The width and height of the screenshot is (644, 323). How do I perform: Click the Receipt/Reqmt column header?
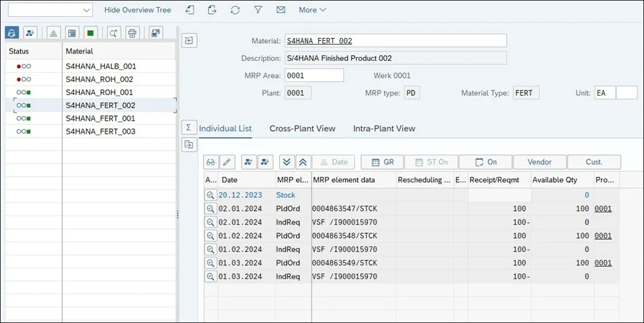(x=499, y=180)
